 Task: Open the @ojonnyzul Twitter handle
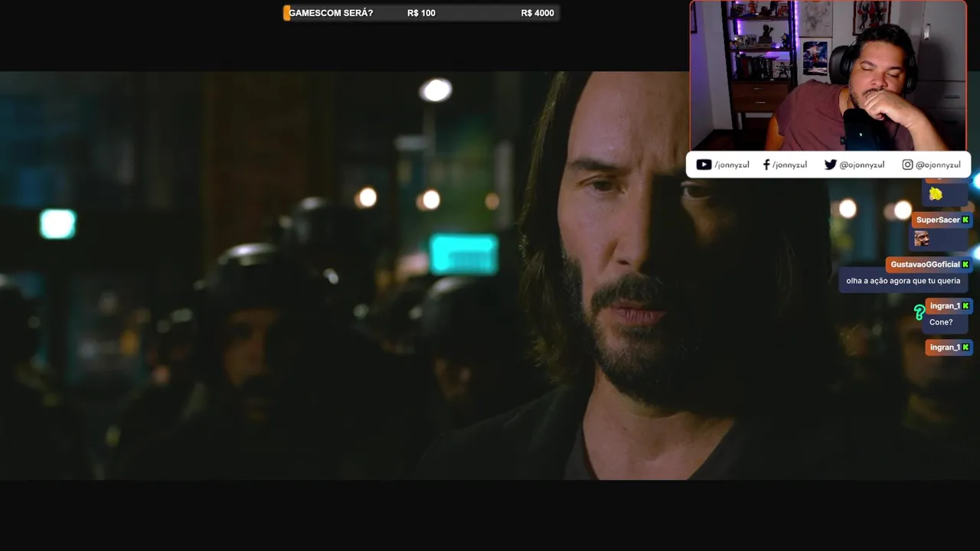coord(862,165)
